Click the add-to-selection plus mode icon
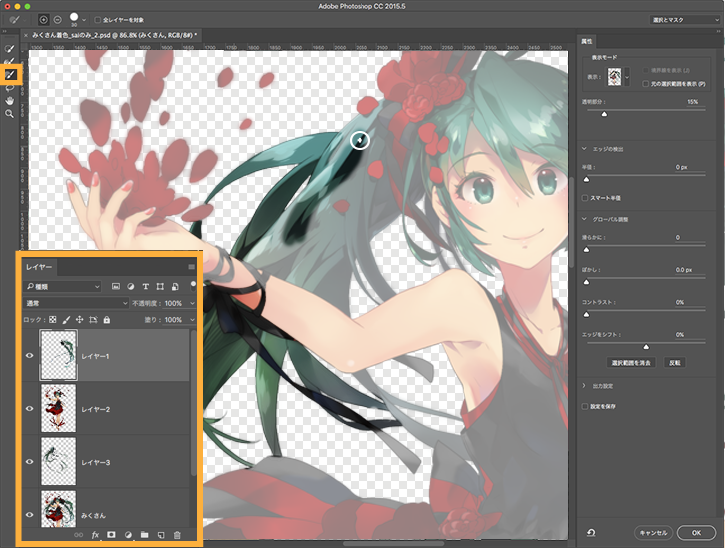This screenshot has height=548, width=725. tap(43, 20)
